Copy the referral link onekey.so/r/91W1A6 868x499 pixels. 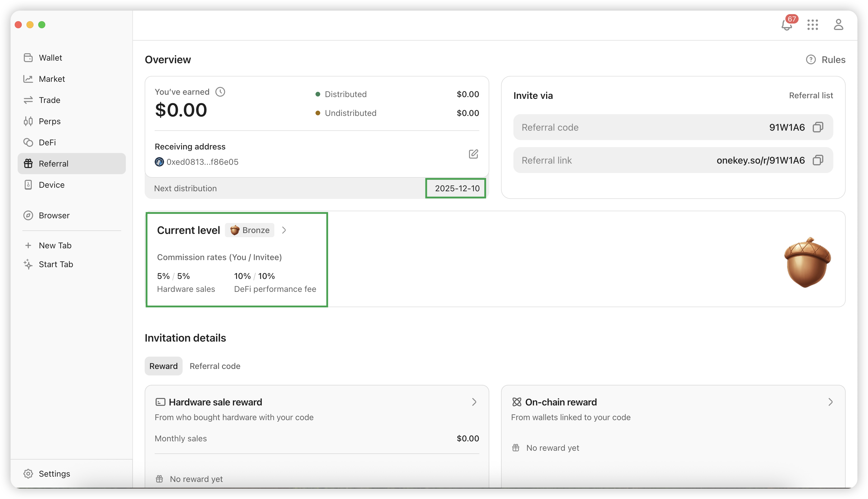point(818,160)
